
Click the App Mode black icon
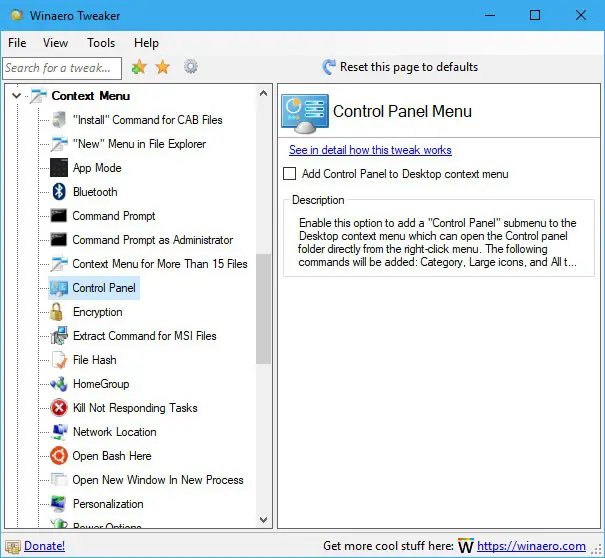(x=59, y=167)
